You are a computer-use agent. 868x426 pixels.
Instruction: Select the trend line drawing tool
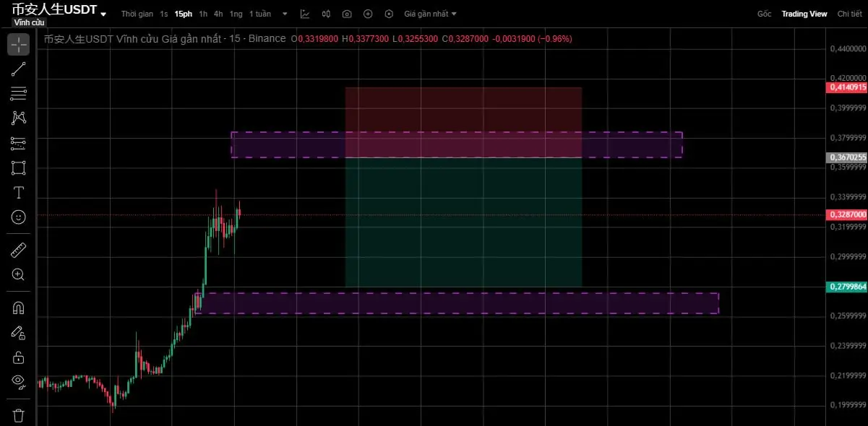click(19, 69)
